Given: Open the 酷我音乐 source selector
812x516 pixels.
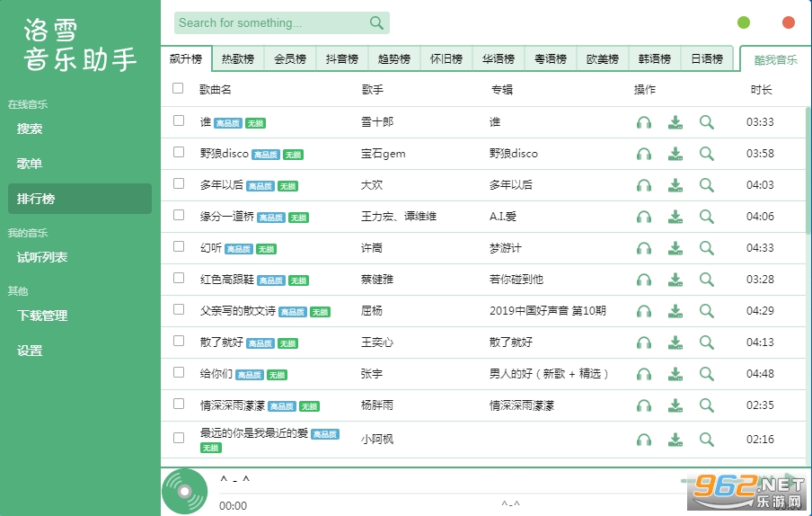Looking at the screenshot, I should pos(775,59).
